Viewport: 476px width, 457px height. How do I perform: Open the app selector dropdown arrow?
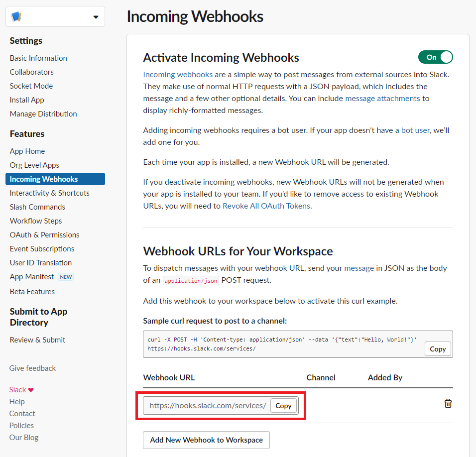[x=96, y=17]
